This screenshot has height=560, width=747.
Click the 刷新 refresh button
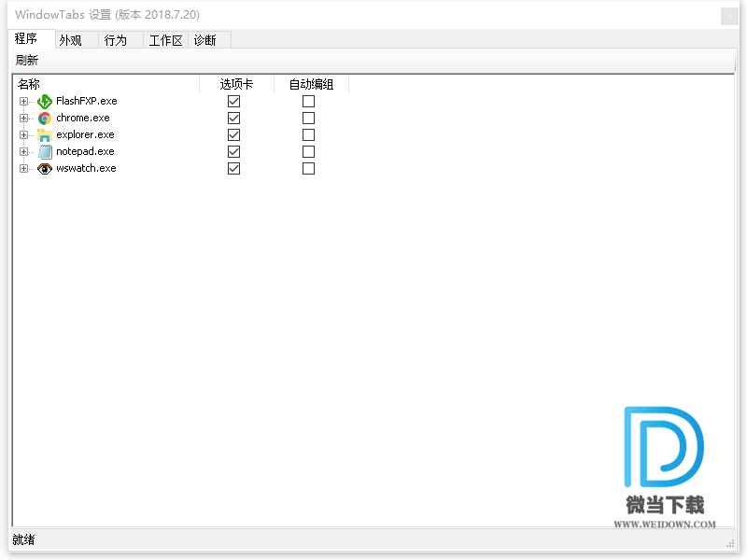point(27,61)
